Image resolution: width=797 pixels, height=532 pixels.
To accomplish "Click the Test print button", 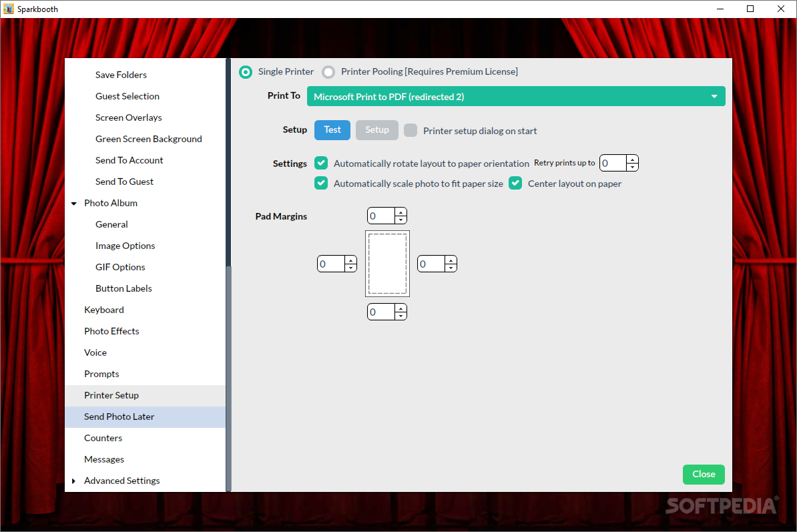I will (x=332, y=130).
